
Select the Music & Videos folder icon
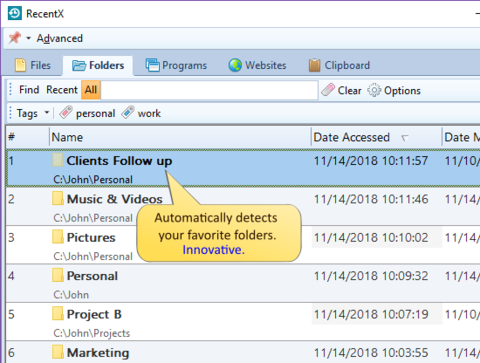58,198
